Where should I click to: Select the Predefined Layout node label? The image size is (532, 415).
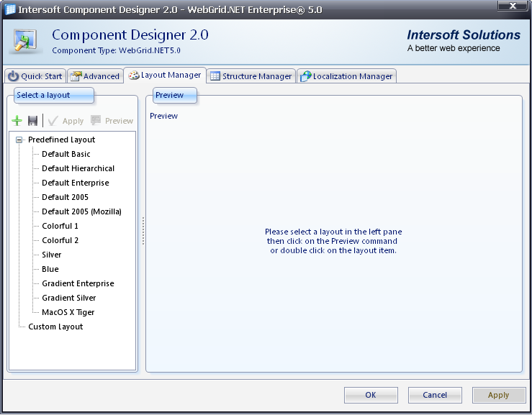(x=62, y=140)
